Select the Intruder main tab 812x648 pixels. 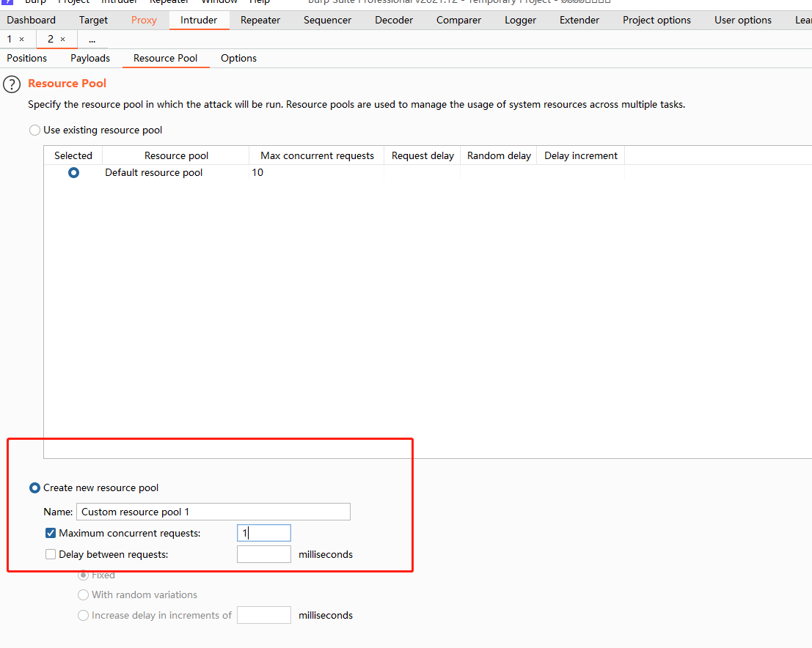pyautogui.click(x=199, y=21)
